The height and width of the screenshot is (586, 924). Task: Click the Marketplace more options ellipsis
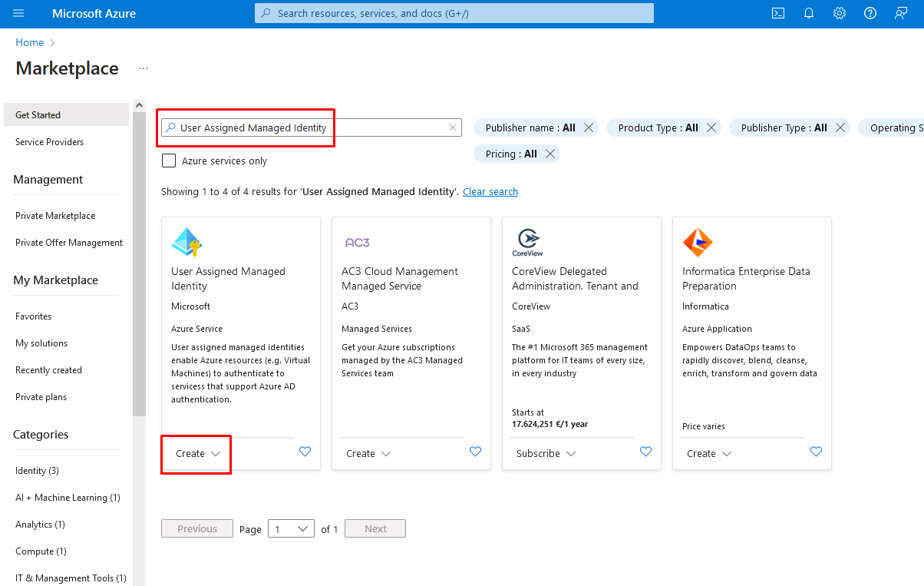pyautogui.click(x=144, y=68)
